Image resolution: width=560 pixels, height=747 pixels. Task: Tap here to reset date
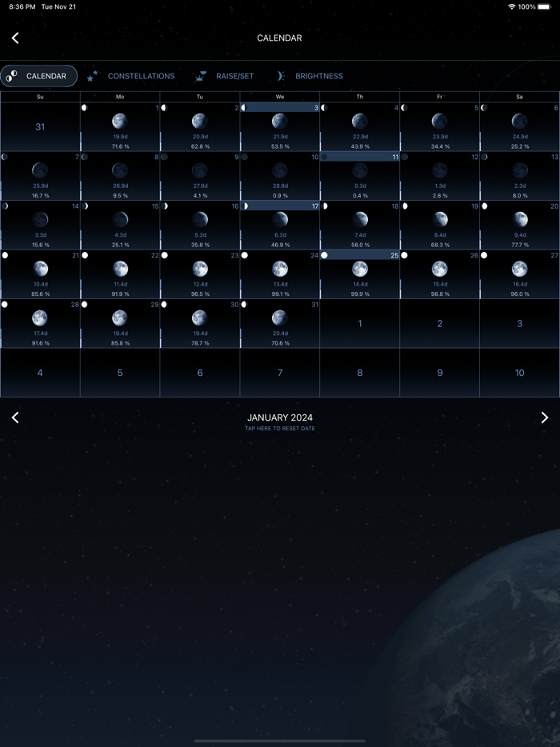(280, 429)
